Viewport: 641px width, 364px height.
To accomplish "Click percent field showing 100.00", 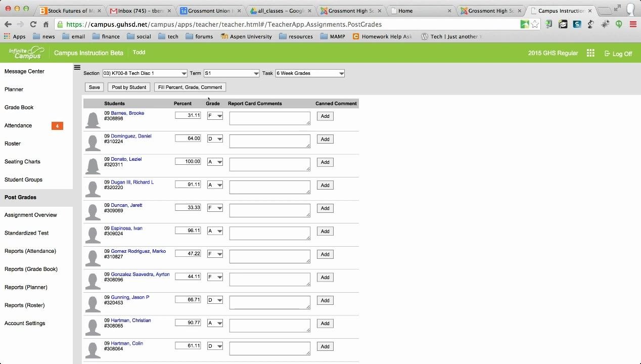I will click(x=188, y=161).
